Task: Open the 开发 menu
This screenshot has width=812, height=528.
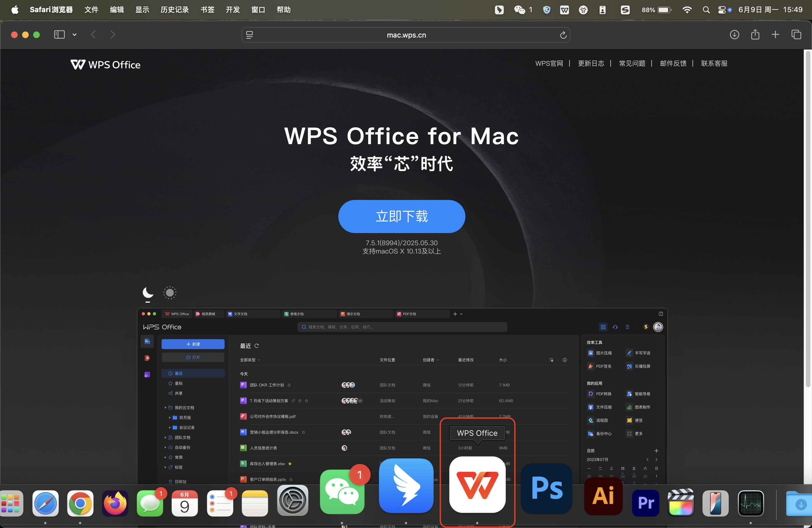Action: [233, 10]
